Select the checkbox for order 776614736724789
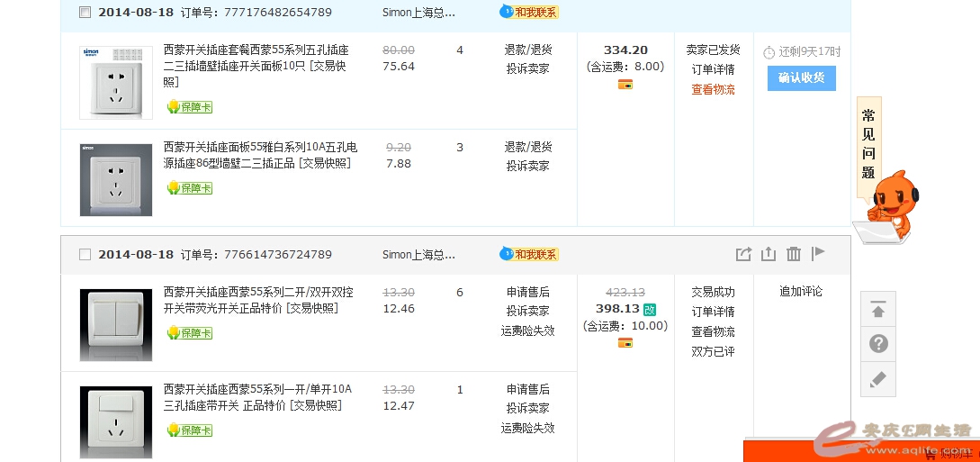The image size is (980, 462). 85,255
